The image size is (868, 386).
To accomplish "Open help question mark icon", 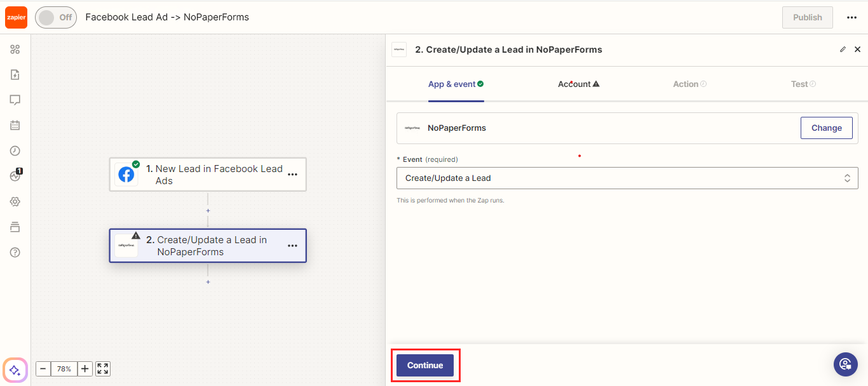I will point(15,253).
